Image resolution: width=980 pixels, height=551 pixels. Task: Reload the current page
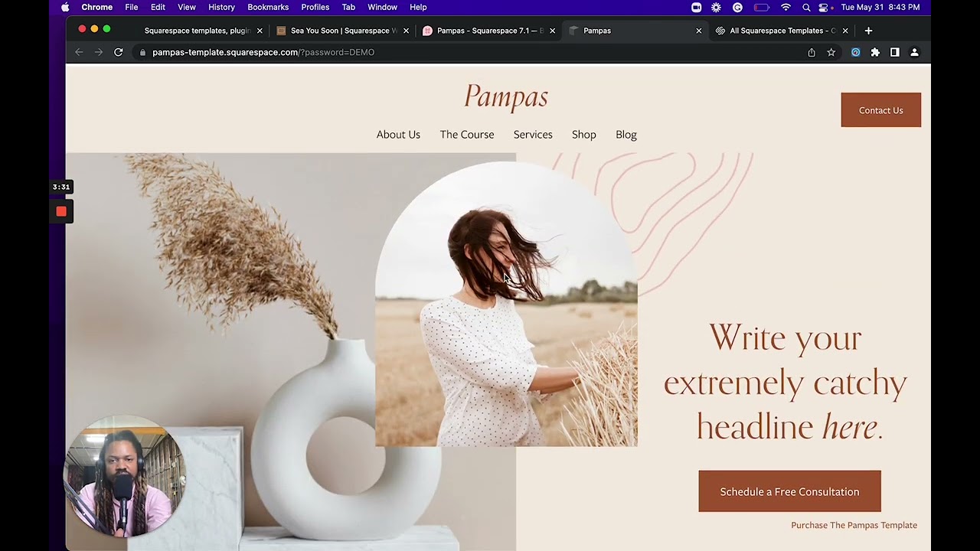[119, 52]
